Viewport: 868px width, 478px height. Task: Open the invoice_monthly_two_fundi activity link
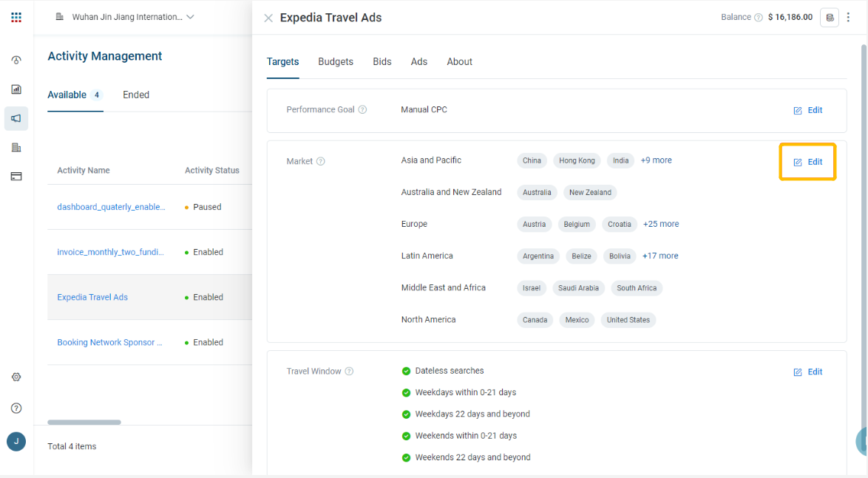(110, 252)
